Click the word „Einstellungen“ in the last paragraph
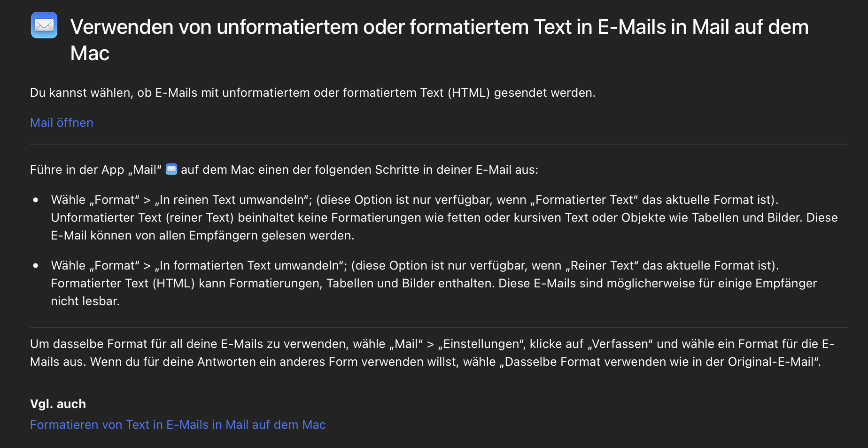The height and width of the screenshot is (448, 868). [x=481, y=344]
